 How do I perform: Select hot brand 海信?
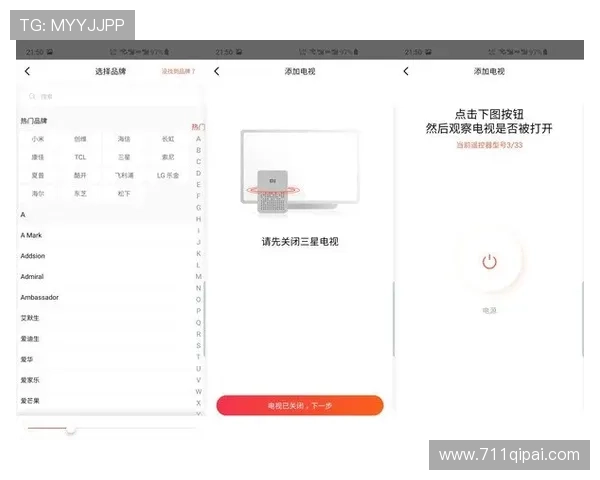(124, 139)
